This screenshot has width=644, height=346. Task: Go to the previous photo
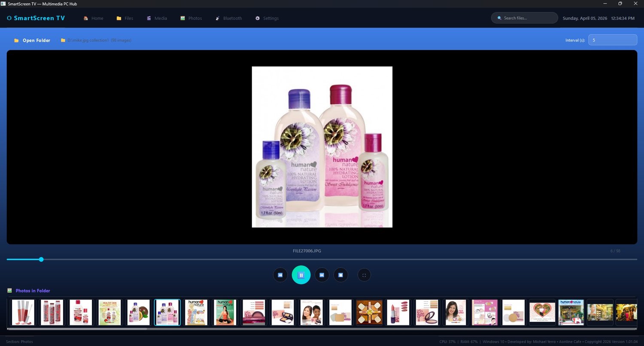(x=280, y=275)
